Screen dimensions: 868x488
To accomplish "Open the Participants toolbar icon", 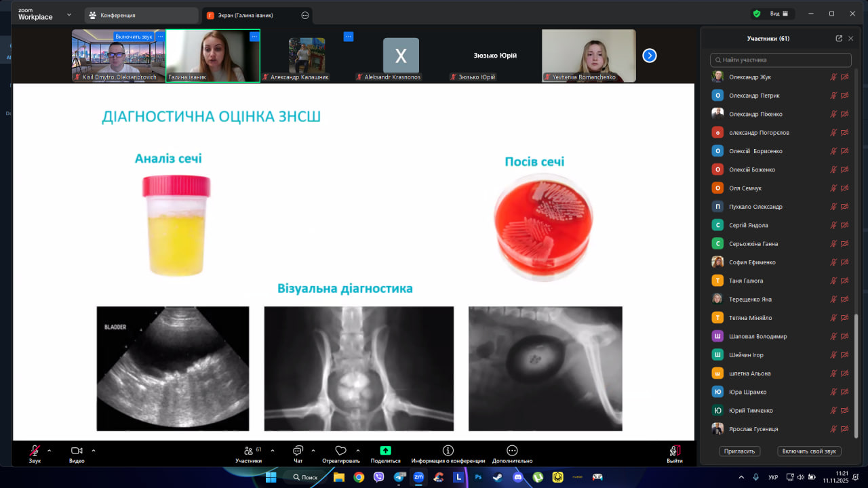I will (x=248, y=451).
